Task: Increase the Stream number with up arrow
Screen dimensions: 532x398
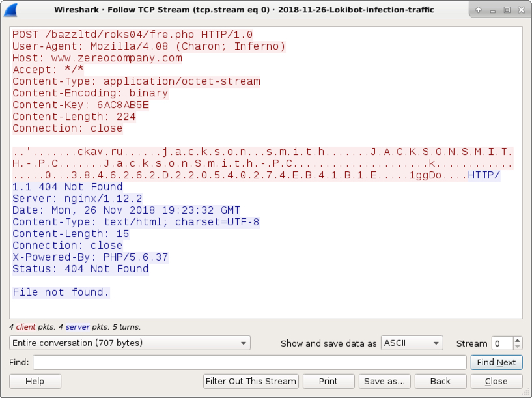Action: [x=518, y=340]
